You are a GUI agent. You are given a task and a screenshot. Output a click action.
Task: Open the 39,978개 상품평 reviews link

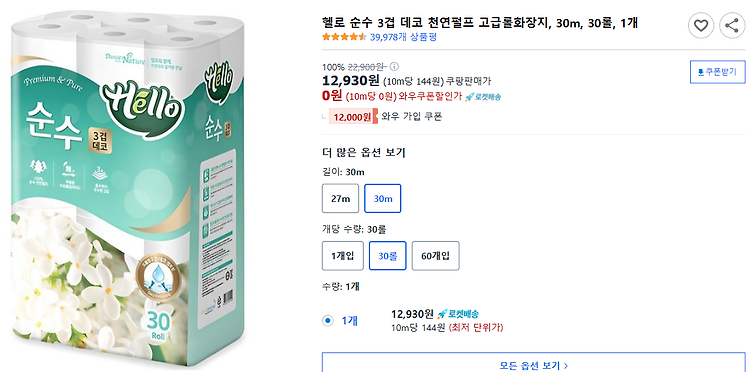coord(403,37)
